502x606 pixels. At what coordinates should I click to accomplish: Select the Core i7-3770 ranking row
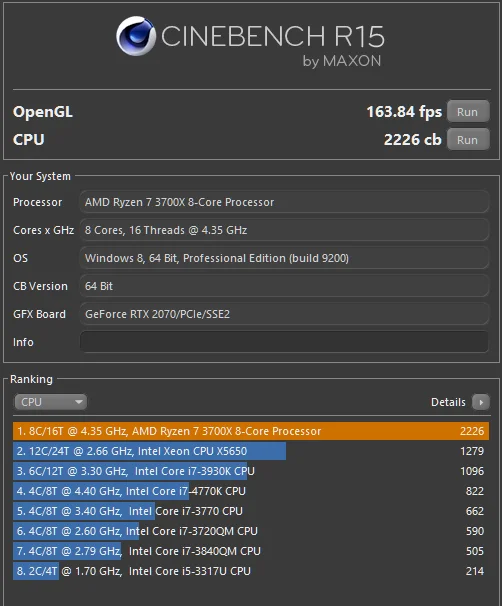pyautogui.click(x=251, y=511)
